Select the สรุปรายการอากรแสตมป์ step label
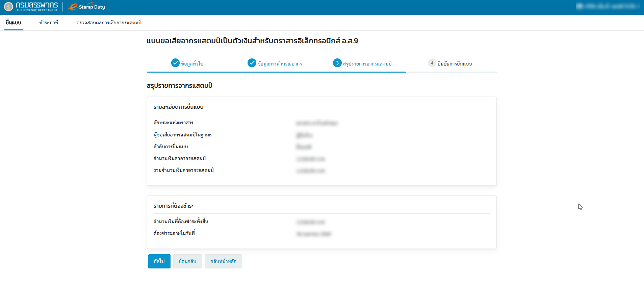644x285 pixels. (367, 64)
